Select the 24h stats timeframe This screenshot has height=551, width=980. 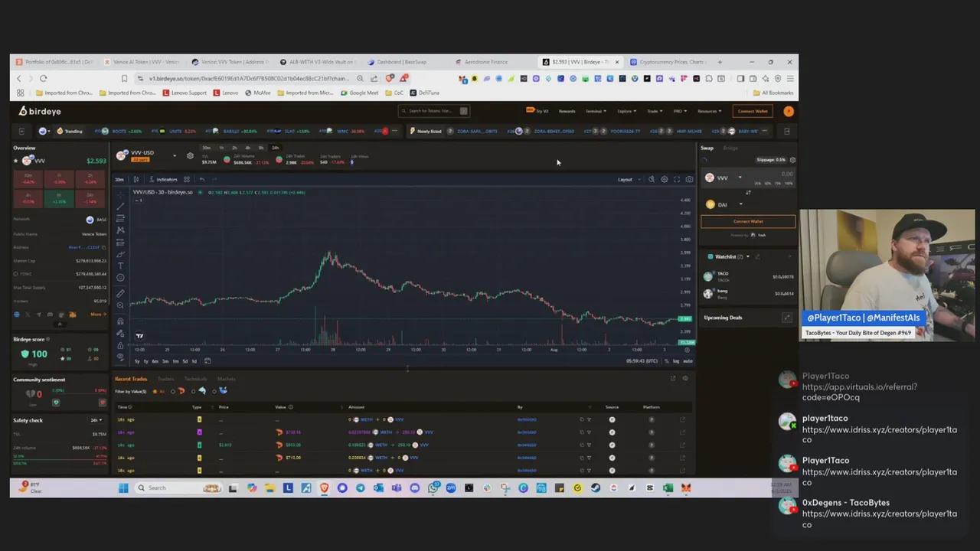275,148
